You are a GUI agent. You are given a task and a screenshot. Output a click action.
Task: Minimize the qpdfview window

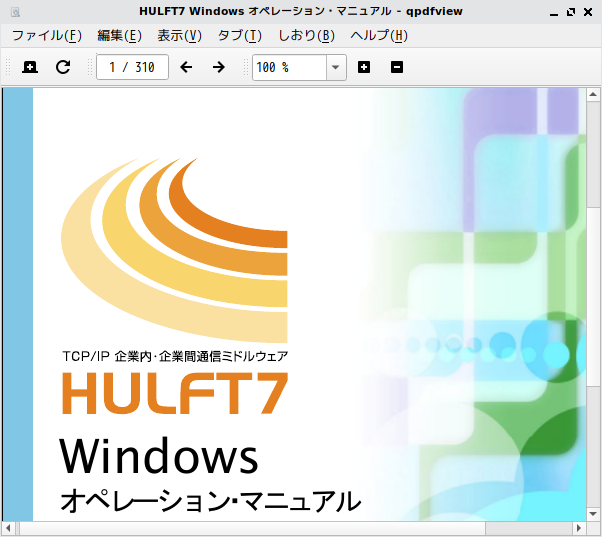554,13
